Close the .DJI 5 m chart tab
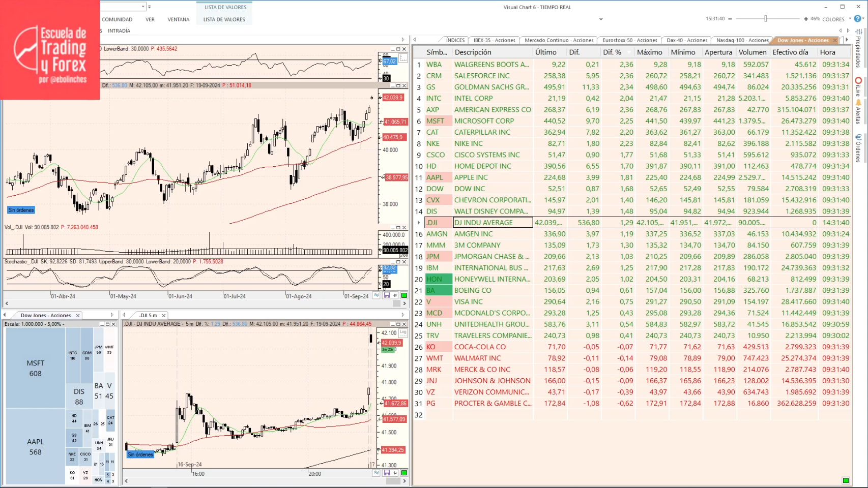 (164, 316)
